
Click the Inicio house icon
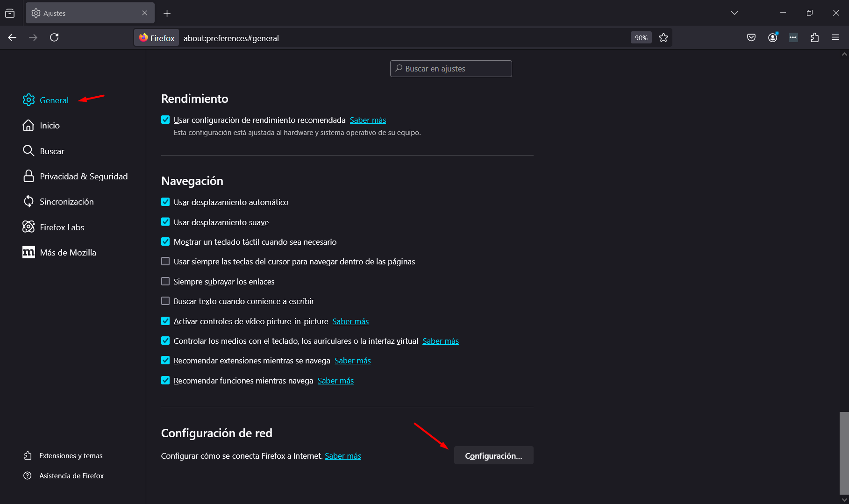(29, 126)
